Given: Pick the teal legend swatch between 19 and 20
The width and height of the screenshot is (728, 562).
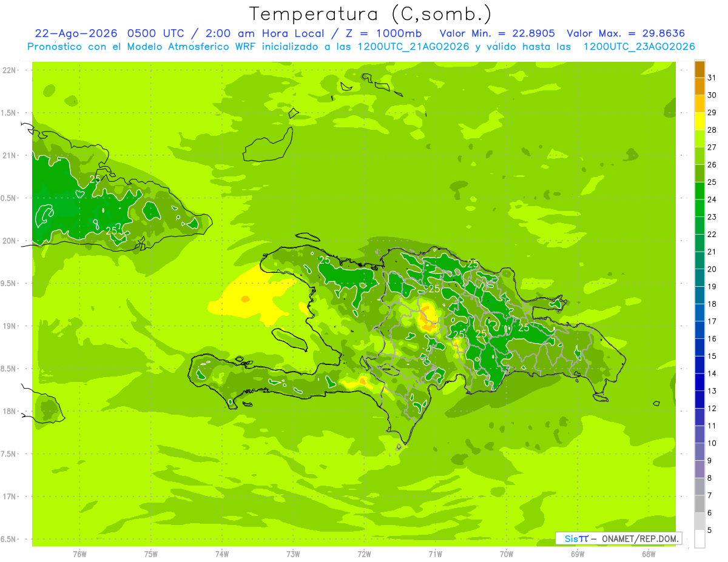Looking at the screenshot, I should click(x=699, y=278).
